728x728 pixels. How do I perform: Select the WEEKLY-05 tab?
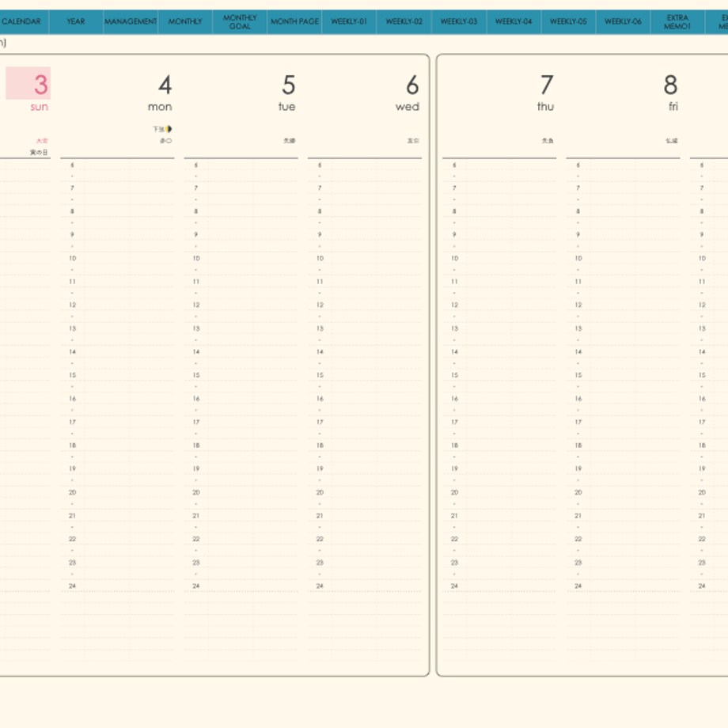[x=569, y=22]
